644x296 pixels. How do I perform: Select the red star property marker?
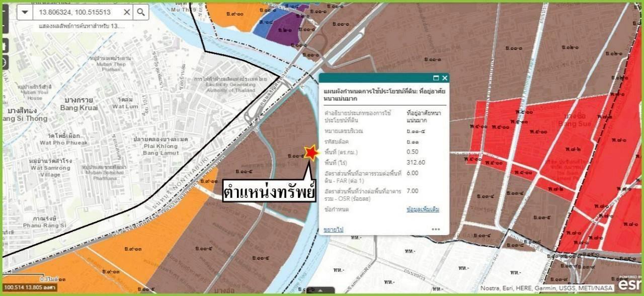[311, 152]
